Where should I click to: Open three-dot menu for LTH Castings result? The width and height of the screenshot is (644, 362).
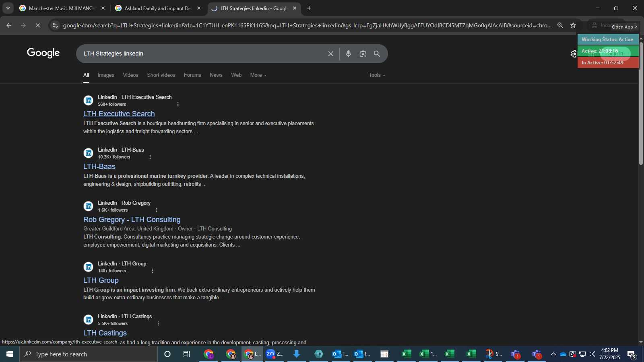(x=158, y=323)
